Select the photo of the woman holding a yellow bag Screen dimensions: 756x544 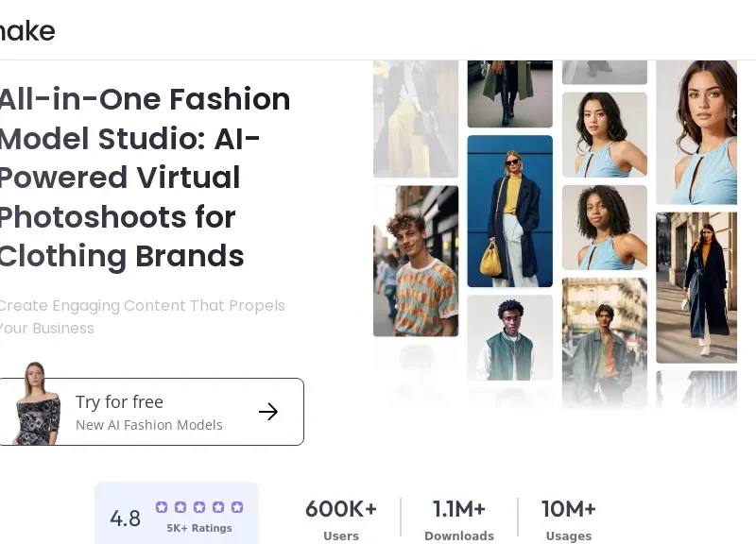click(x=510, y=212)
